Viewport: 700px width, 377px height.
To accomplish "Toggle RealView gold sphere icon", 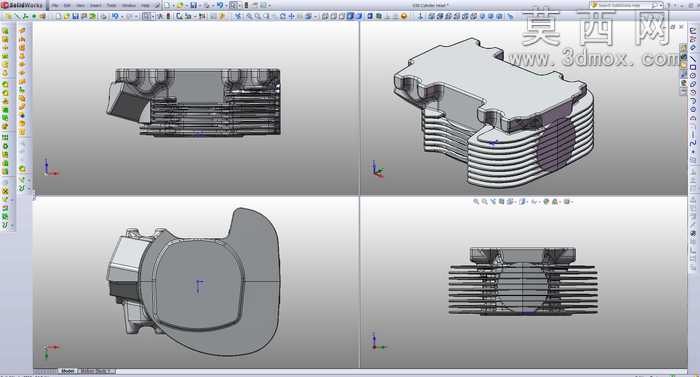I will (404, 17).
